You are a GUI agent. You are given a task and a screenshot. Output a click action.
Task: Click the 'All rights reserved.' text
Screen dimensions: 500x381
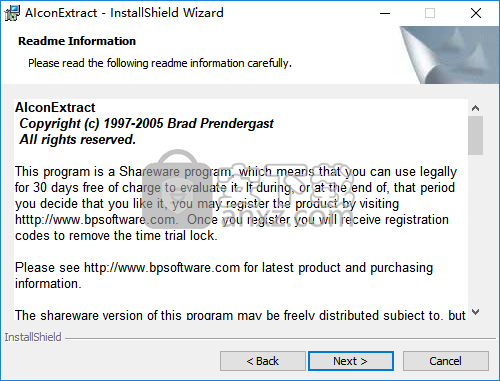pyautogui.click(x=78, y=140)
